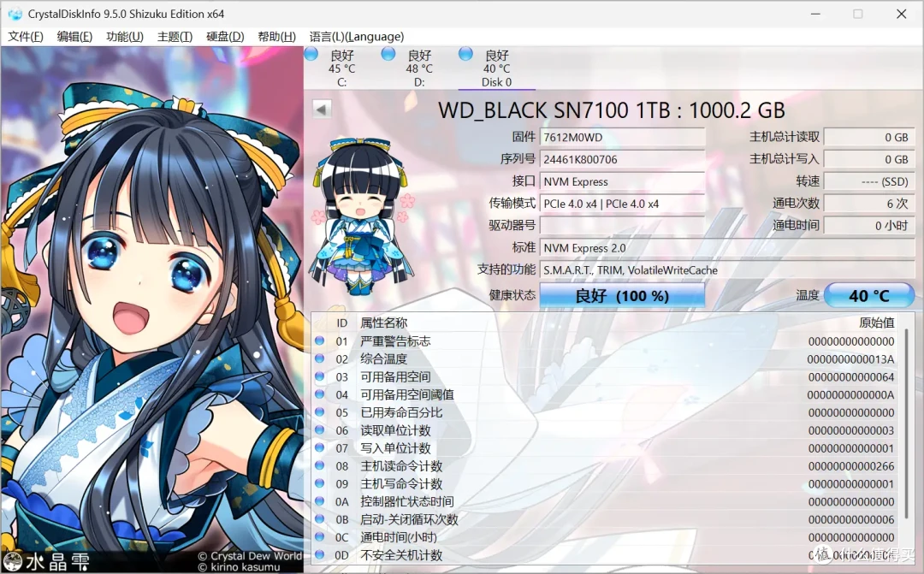Open the 帮助(H) menu

[276, 37]
